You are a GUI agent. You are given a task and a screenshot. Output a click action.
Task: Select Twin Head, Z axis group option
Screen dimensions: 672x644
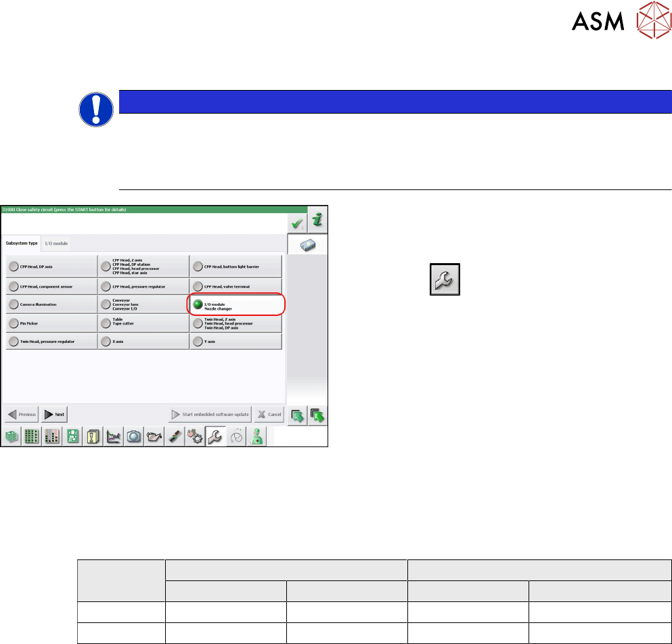(236, 323)
